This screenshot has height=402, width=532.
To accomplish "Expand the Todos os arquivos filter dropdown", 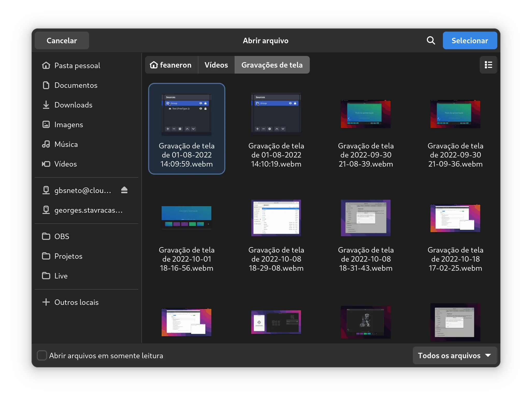I will pyautogui.click(x=455, y=356).
